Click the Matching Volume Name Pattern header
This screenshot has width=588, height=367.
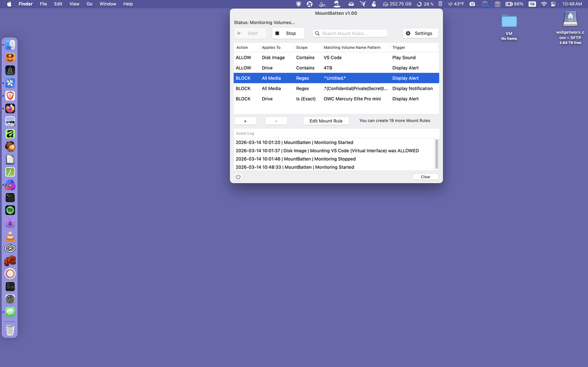[352, 48]
